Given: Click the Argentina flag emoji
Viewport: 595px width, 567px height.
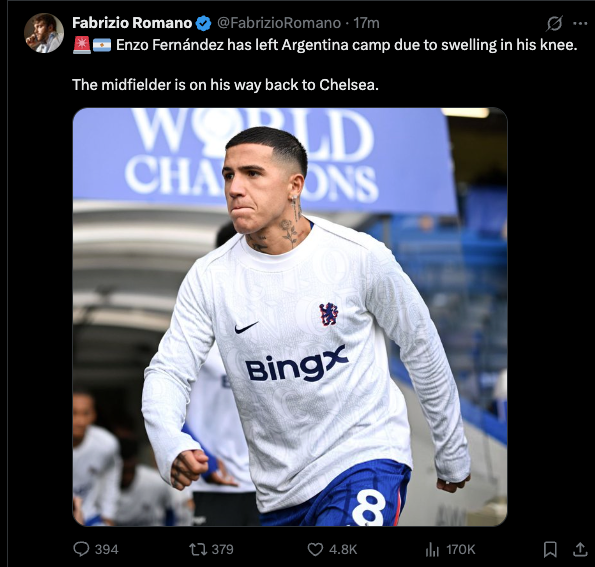Looking at the screenshot, I should (x=102, y=45).
